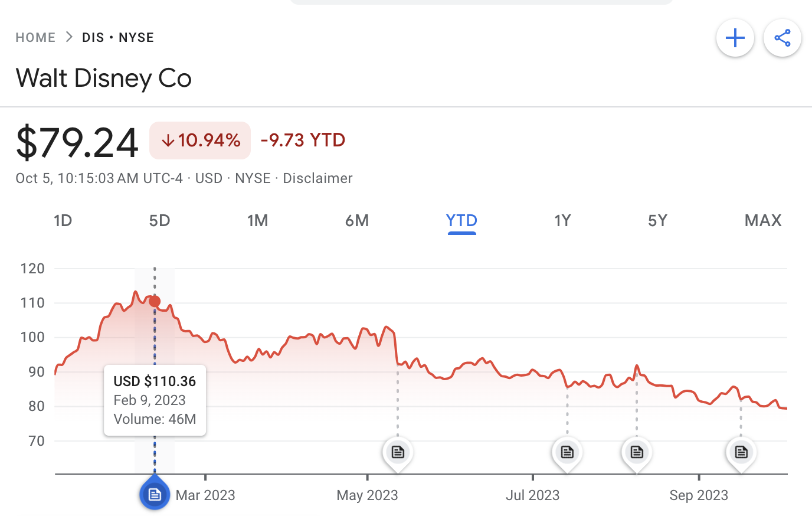Switch to the 1D time range

click(x=63, y=221)
